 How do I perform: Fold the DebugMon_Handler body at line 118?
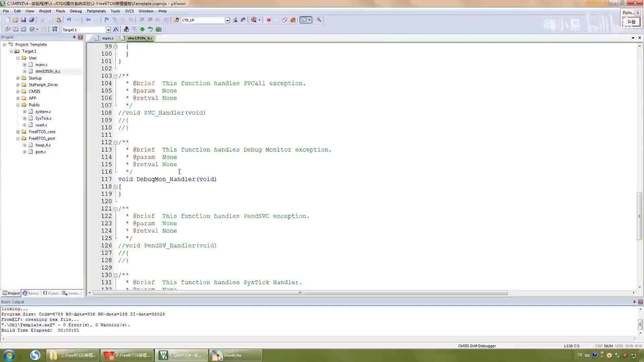pyautogui.click(x=115, y=187)
